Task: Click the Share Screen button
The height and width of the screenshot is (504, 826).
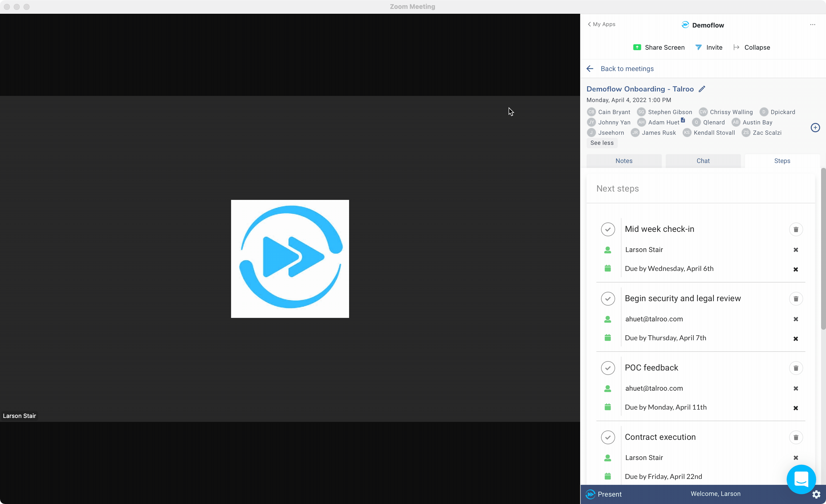Action: coord(658,47)
